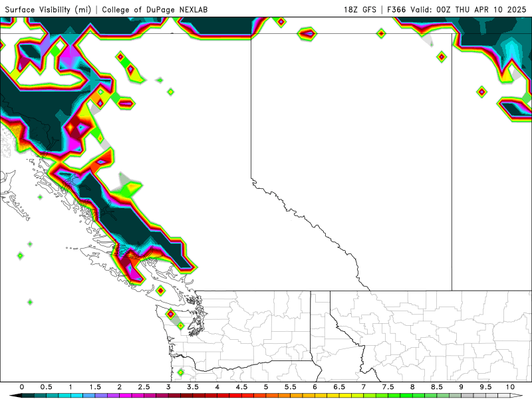
Task: Click the "College of DuPage NEXLAB" label
Action: [155, 9]
